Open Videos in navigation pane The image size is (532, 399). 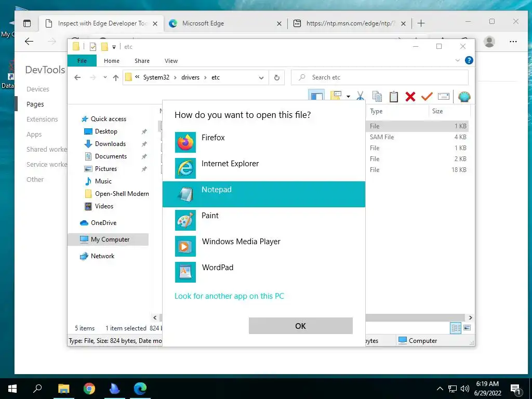[104, 206]
